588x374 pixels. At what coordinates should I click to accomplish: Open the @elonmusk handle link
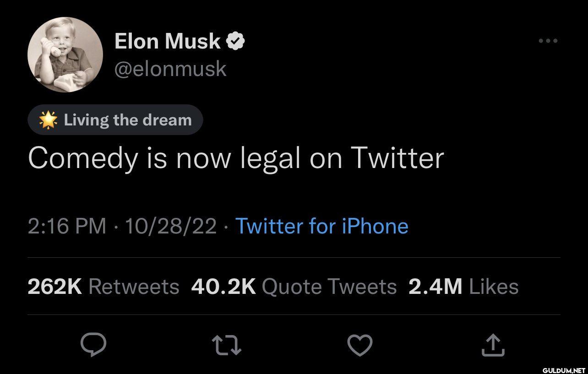point(170,69)
